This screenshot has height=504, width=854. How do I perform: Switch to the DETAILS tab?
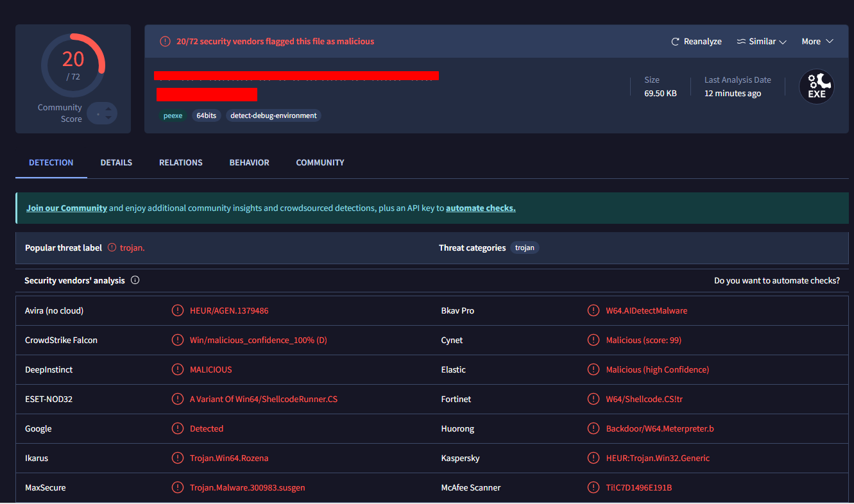(x=116, y=162)
